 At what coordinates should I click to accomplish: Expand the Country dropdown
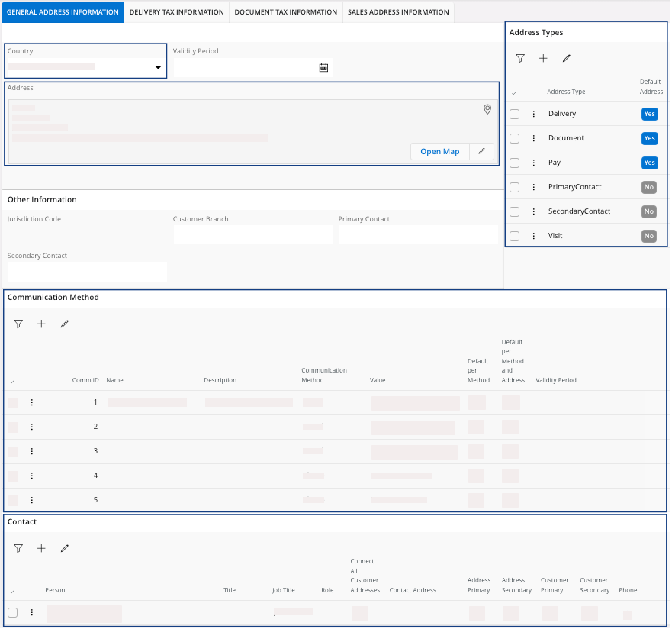pos(158,68)
